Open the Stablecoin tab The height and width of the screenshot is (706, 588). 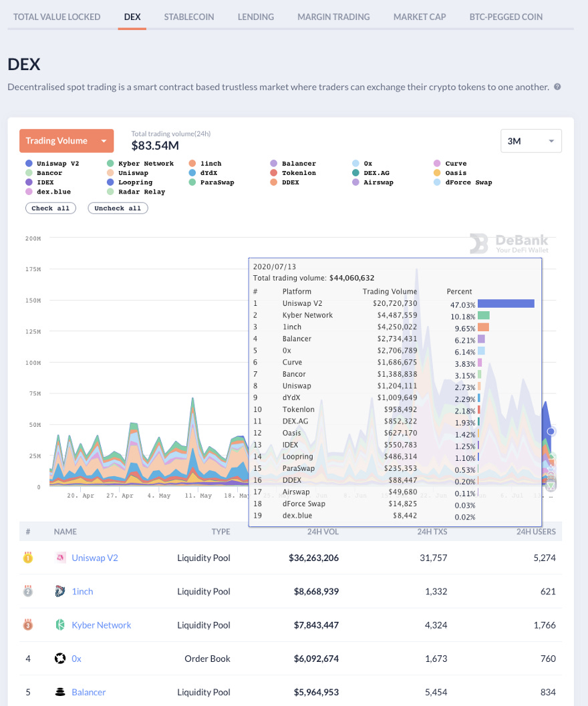(189, 17)
